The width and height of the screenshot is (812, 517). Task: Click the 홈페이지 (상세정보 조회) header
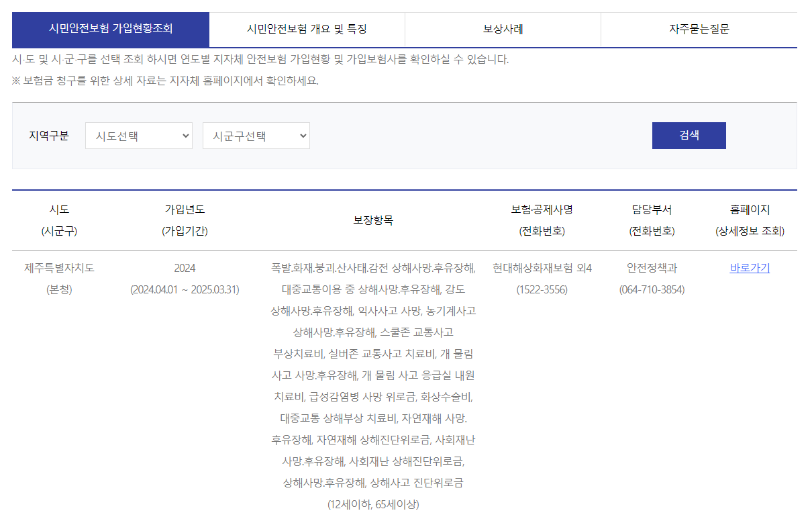(750, 220)
